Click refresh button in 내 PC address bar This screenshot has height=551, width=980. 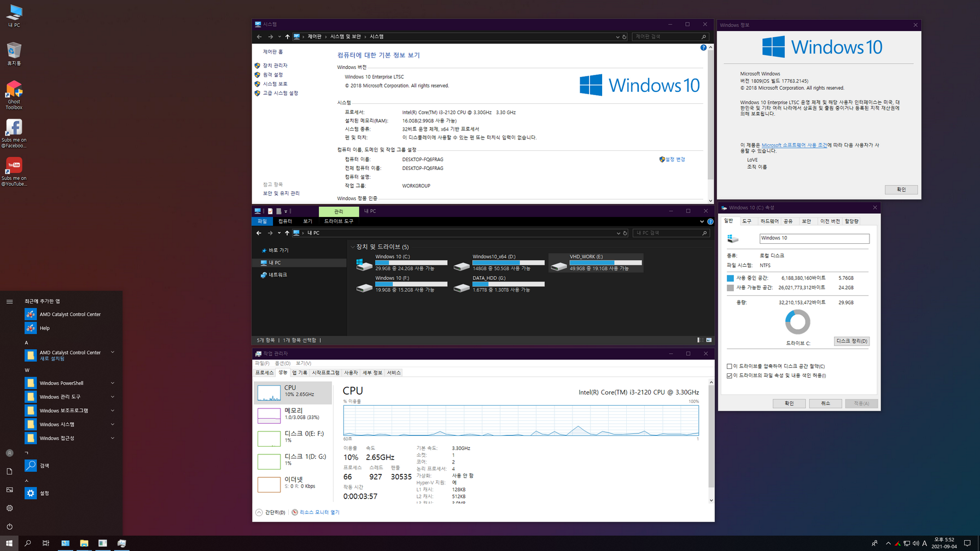coord(625,233)
